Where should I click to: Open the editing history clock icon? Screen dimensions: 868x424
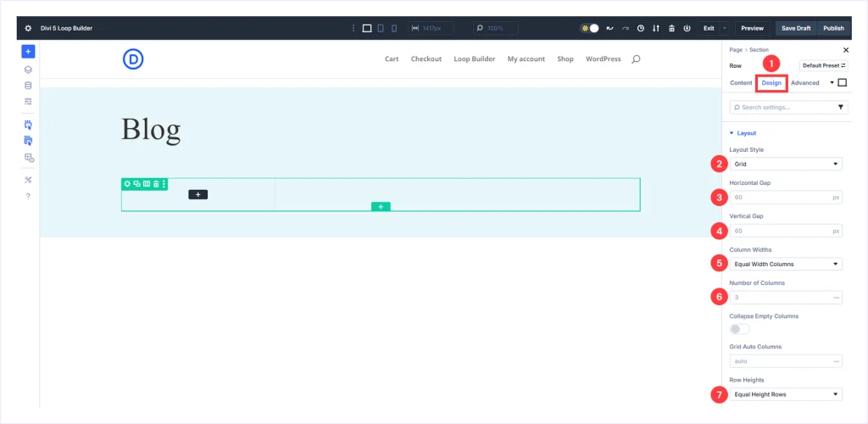(x=641, y=28)
